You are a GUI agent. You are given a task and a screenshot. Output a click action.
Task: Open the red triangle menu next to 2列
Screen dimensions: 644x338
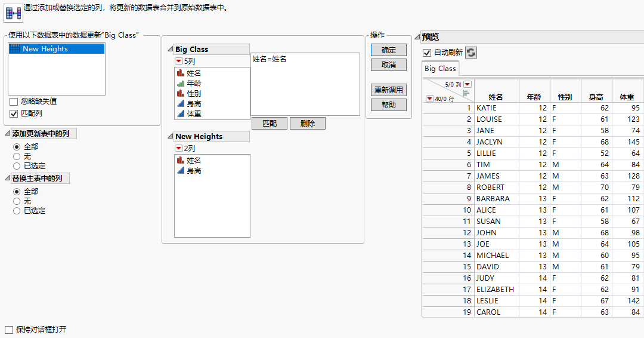click(178, 148)
